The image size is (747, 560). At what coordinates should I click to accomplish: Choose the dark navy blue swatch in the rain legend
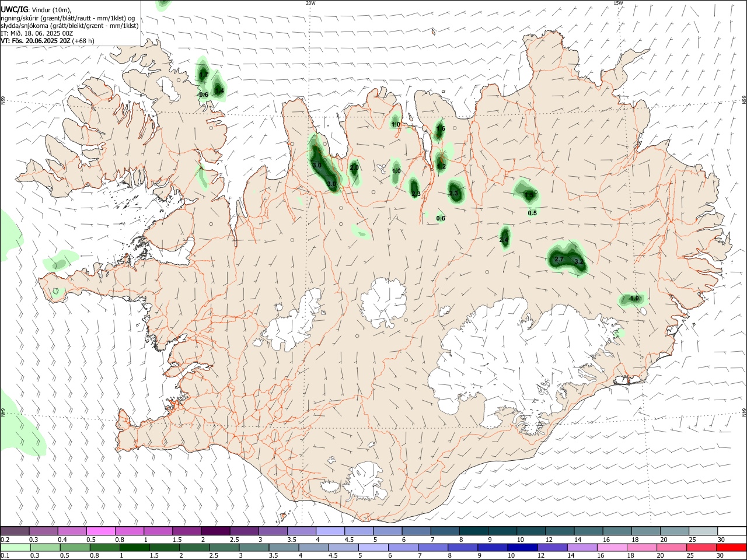click(522, 547)
